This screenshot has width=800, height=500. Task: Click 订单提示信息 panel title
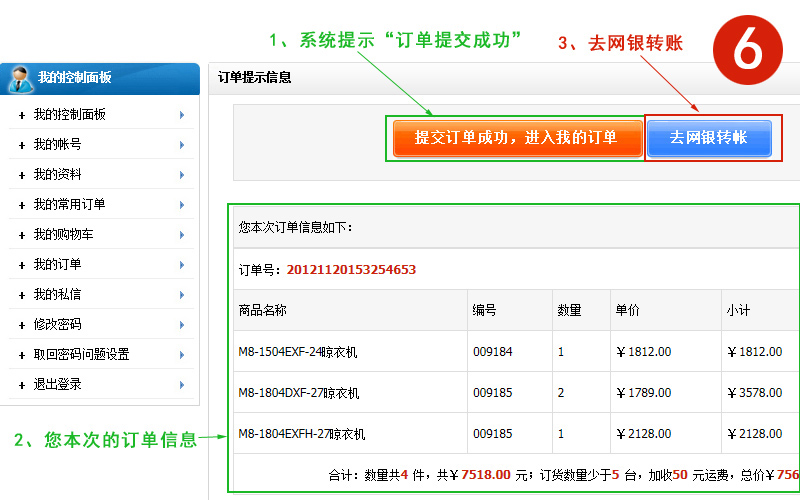tap(255, 78)
